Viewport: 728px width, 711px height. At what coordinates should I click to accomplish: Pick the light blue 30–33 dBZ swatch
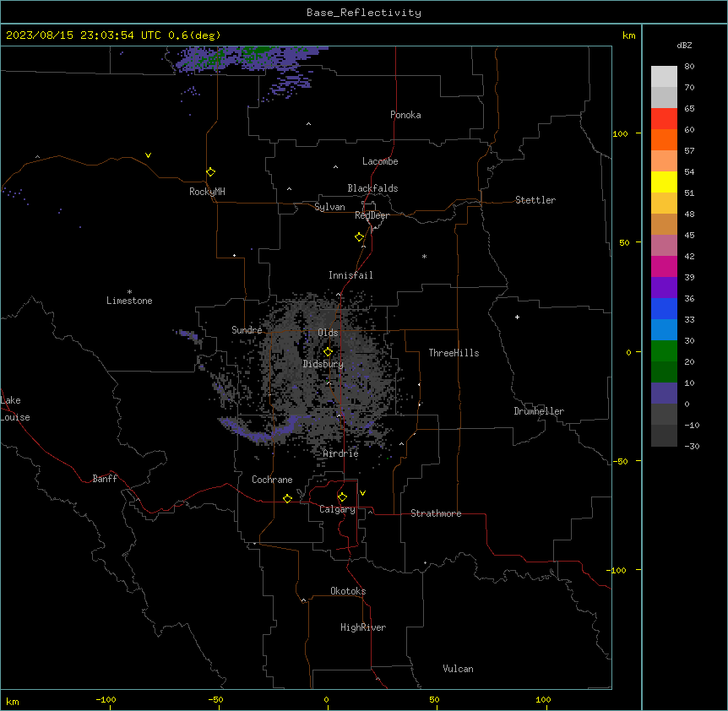point(664,330)
